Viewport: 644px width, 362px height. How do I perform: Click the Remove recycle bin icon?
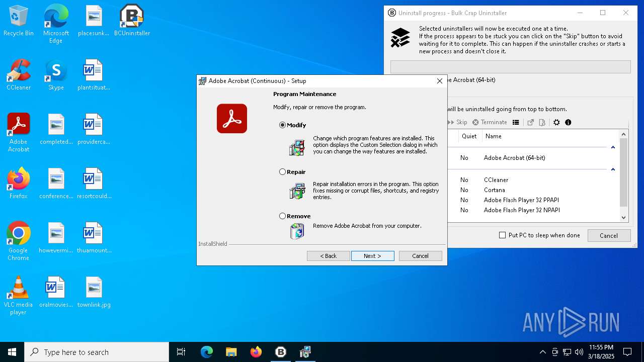click(x=297, y=231)
